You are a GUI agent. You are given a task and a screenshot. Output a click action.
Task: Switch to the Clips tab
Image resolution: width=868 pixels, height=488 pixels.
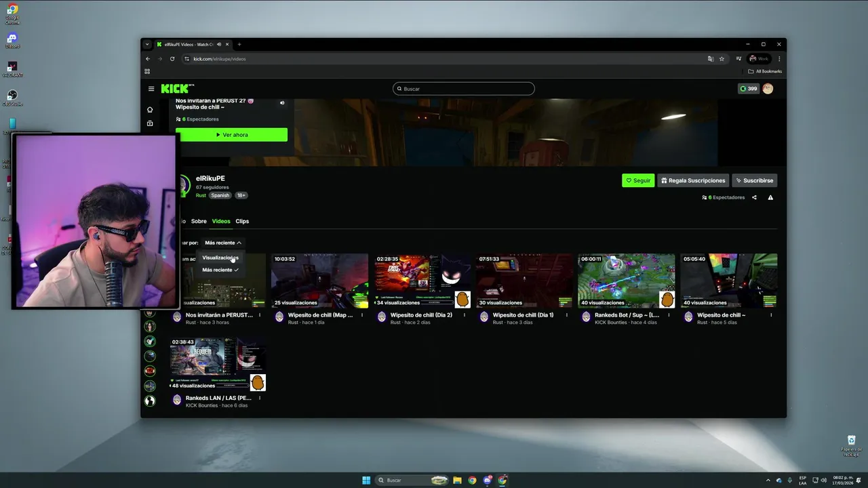(x=242, y=221)
